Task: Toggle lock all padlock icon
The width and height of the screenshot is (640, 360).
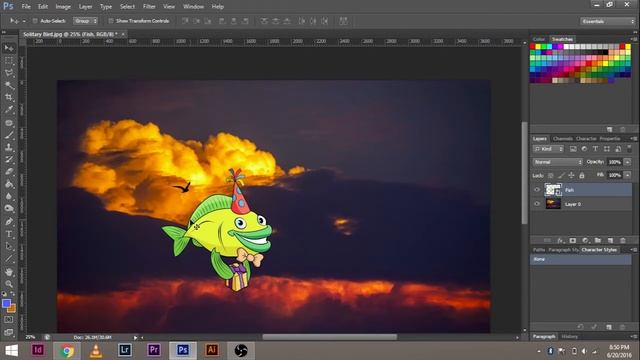Action: pos(582,176)
